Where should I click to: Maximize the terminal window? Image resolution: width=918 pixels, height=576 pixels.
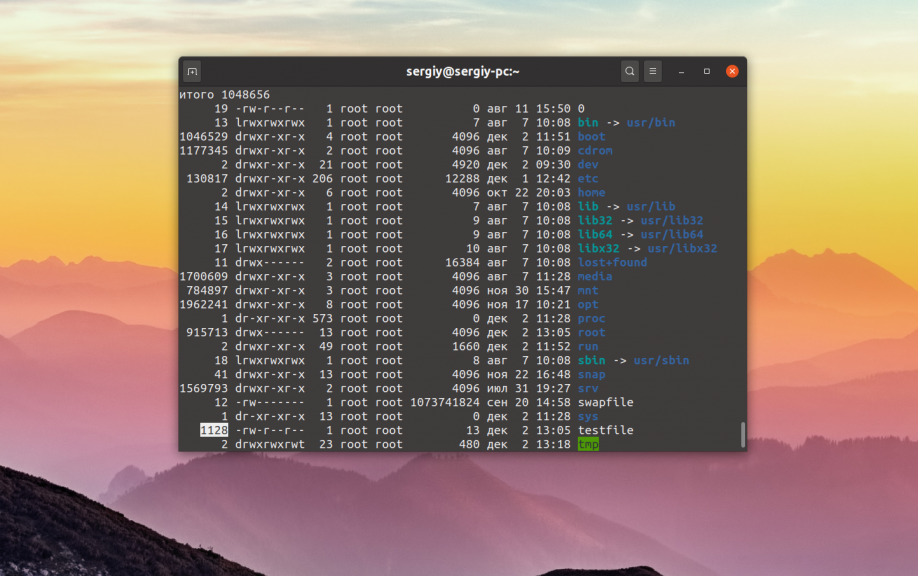(x=706, y=72)
